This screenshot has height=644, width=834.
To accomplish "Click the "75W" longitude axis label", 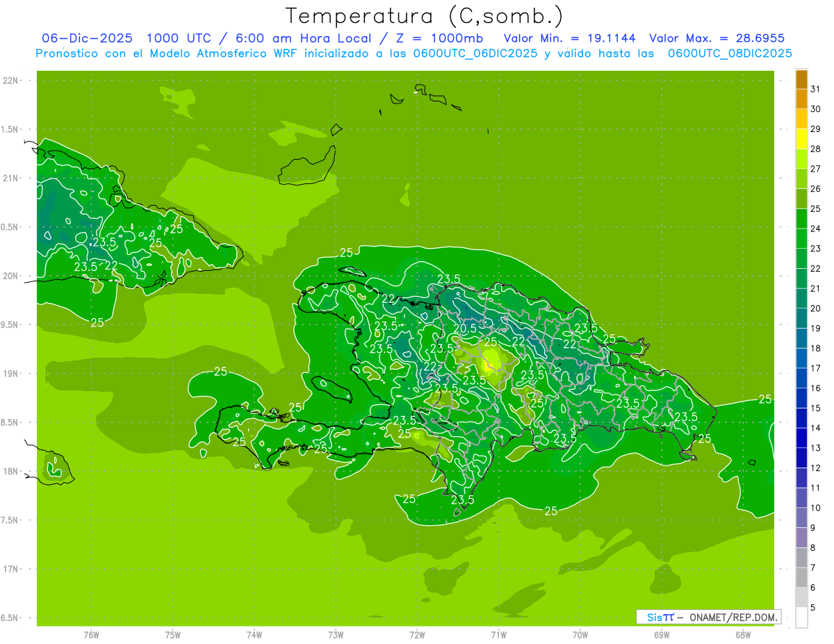I will [173, 634].
